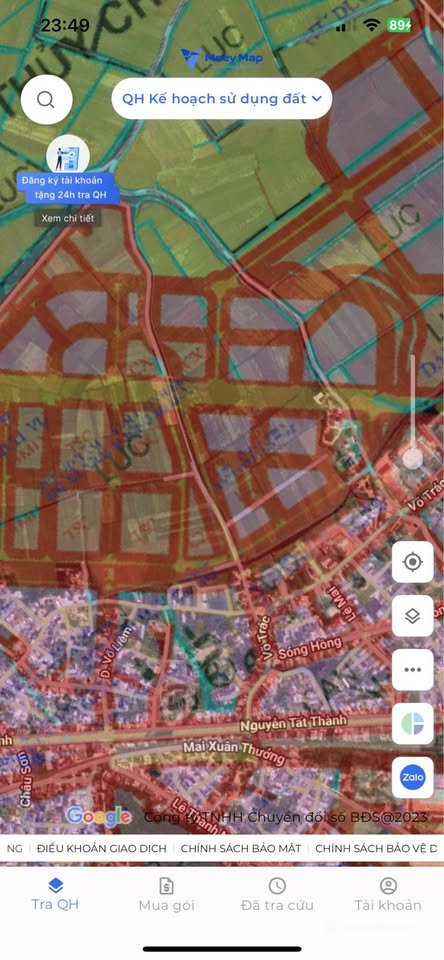This screenshot has height=960, width=444.
Task: Tap the Meey Map logo at the top
Action: (222, 58)
